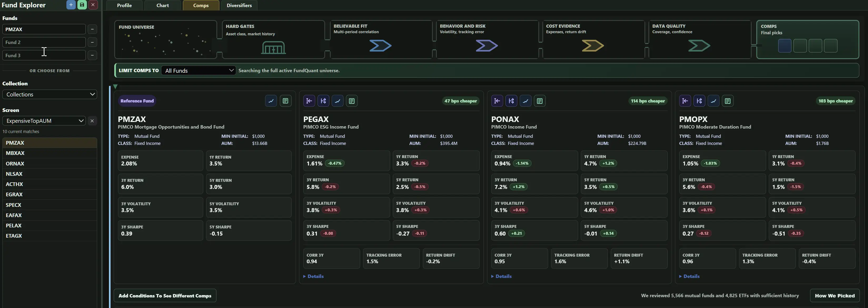
Task: Expand Details on the PEGAX card
Action: tap(313, 276)
